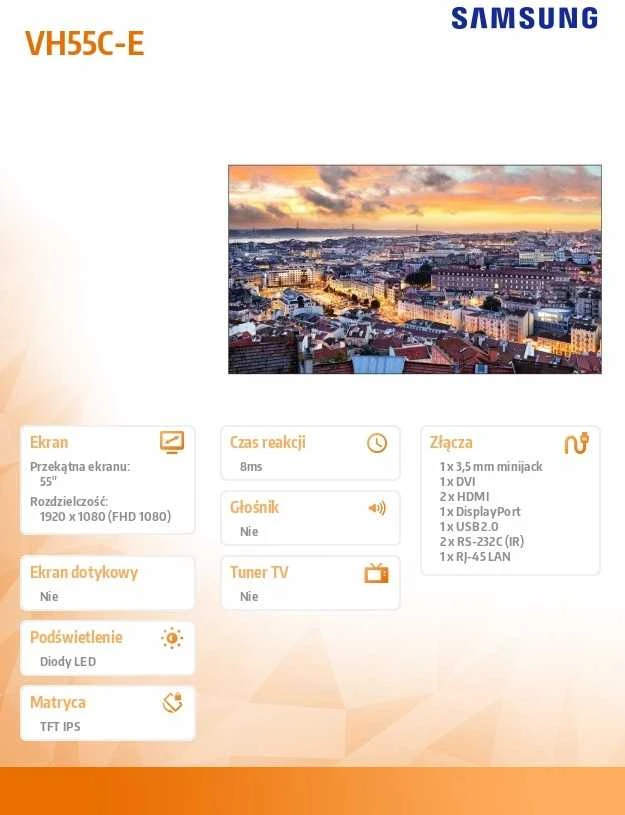Viewport: 625px width, 815px height.
Task: Click the Lisbon cityscape product image
Action: click(415, 269)
